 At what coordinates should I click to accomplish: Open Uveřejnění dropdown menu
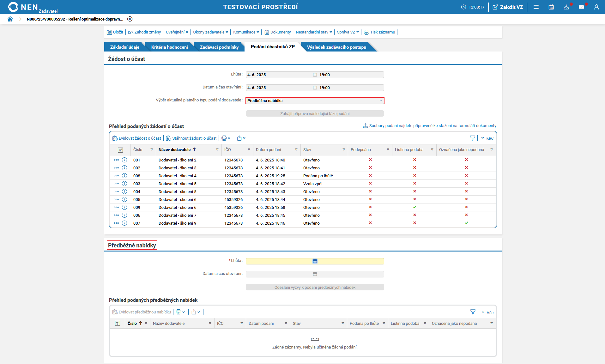tap(177, 32)
